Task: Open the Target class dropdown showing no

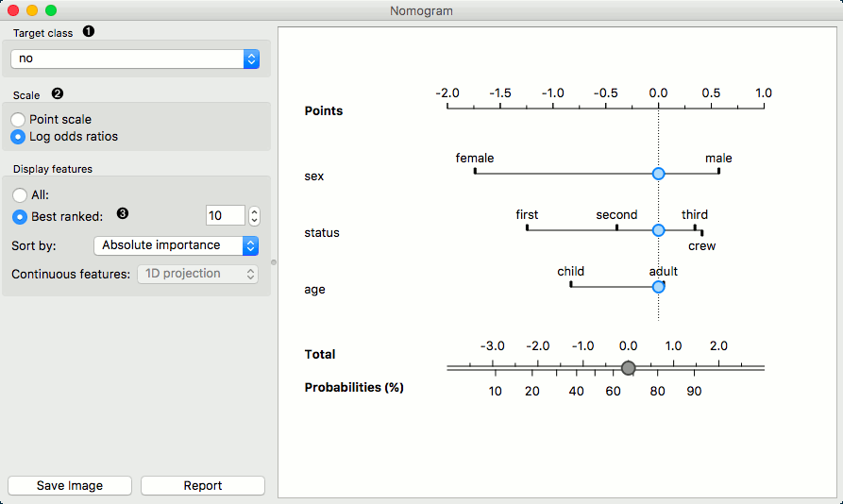Action: 135,59
